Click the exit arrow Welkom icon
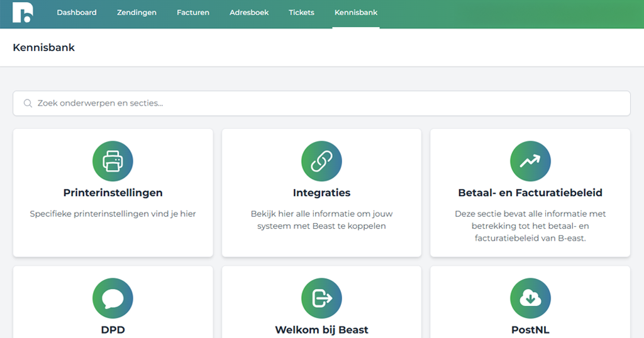 pos(321,298)
